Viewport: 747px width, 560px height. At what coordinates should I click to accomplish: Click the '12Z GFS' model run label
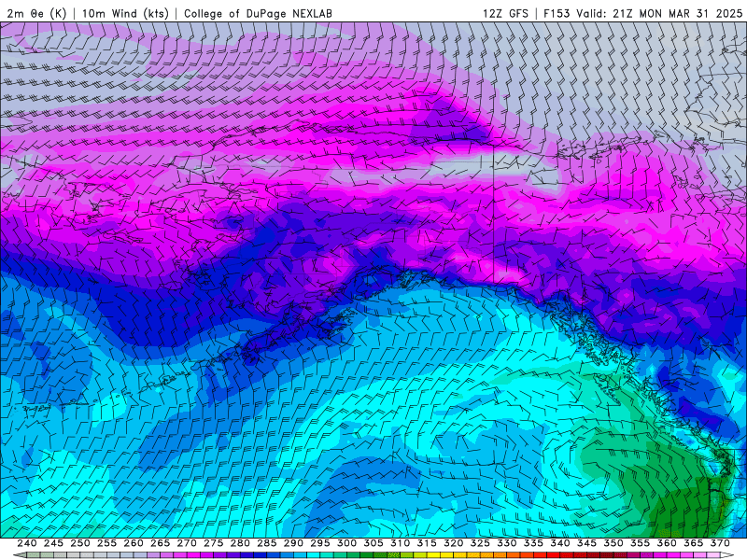505,13
